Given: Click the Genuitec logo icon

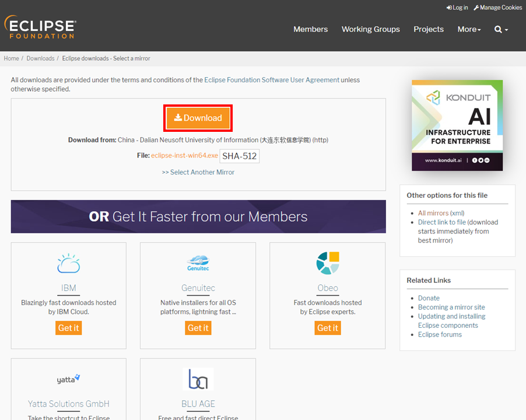Looking at the screenshot, I should 198,263.
